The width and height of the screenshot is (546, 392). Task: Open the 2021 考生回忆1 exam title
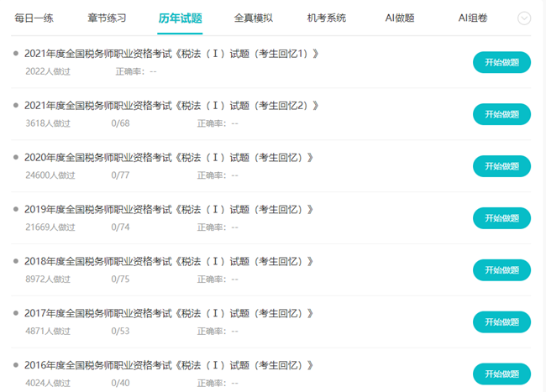point(171,55)
